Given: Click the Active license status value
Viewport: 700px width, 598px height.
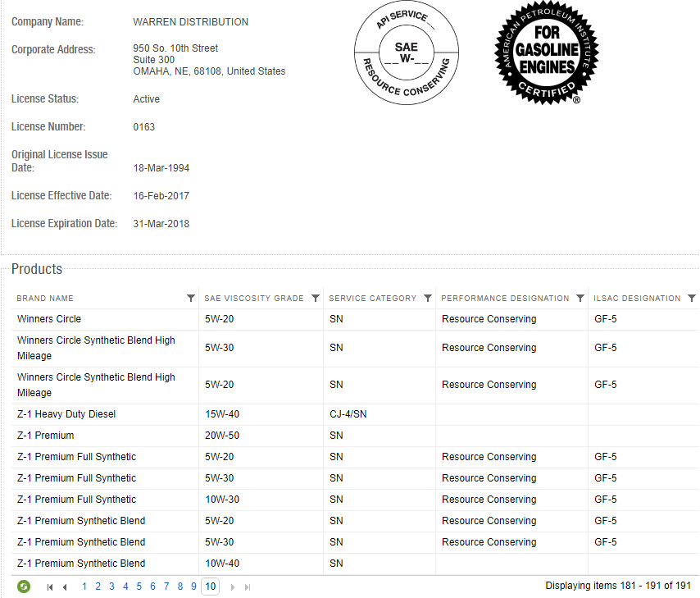Looking at the screenshot, I should [147, 99].
